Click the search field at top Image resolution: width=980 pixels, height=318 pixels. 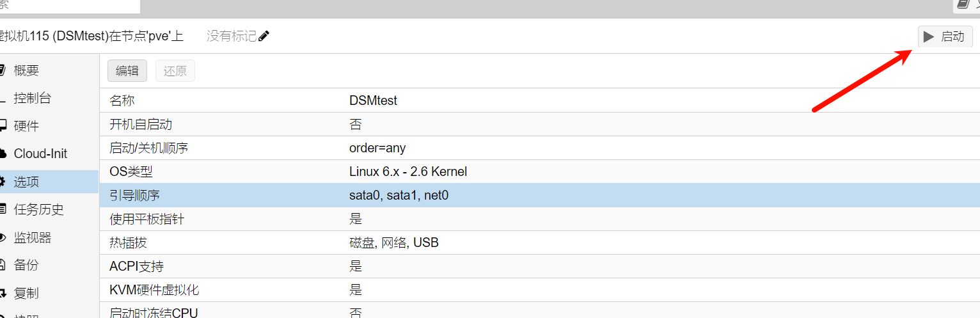point(70,6)
